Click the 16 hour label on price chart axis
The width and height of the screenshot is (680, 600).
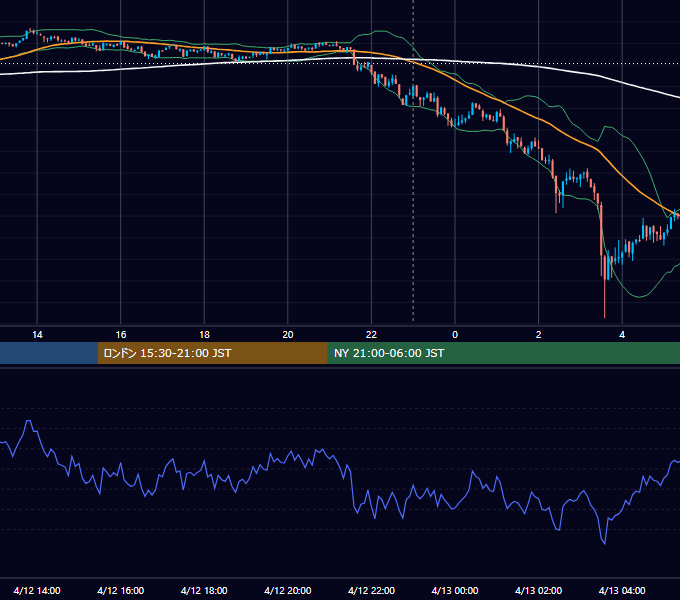coord(121,335)
